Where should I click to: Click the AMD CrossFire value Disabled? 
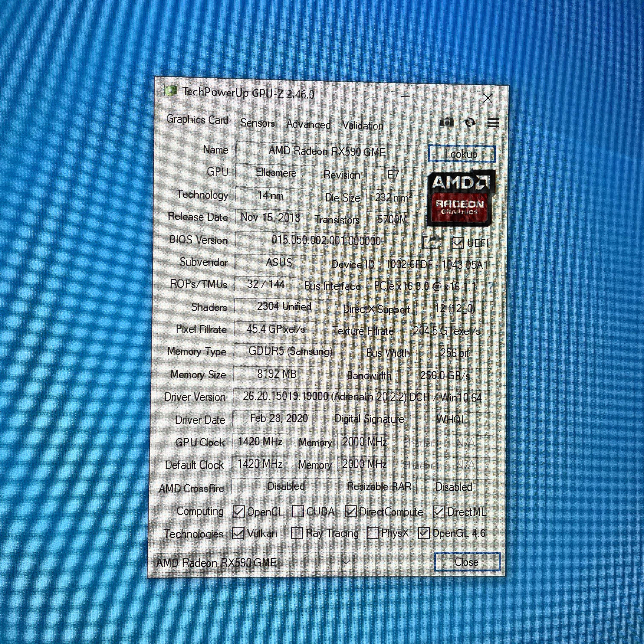tap(286, 487)
